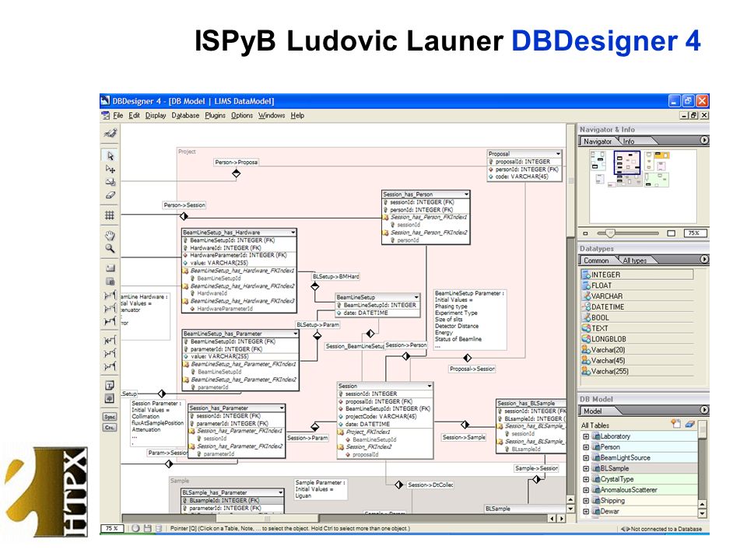Select the magnifier Zoom tool
This screenshot has width=747, height=560.
pos(110,249)
